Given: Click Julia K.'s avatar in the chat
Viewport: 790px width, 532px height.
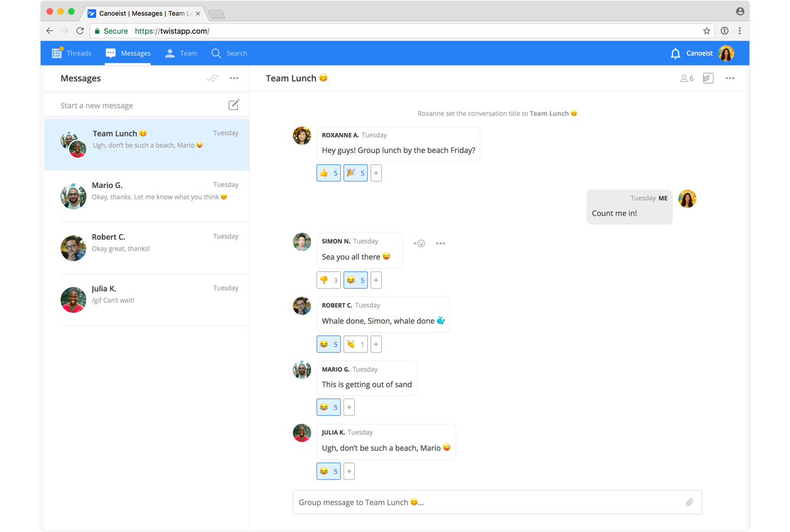Looking at the screenshot, I should [302, 433].
